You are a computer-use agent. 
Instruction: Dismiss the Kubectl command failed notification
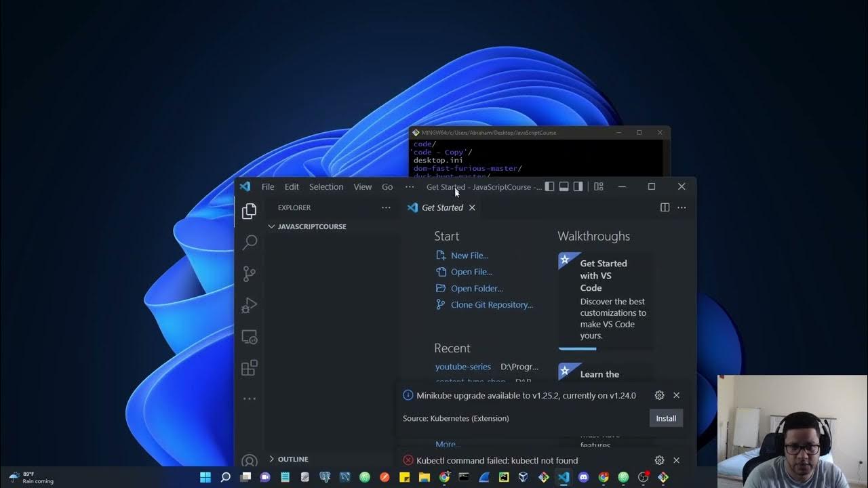[676, 460]
